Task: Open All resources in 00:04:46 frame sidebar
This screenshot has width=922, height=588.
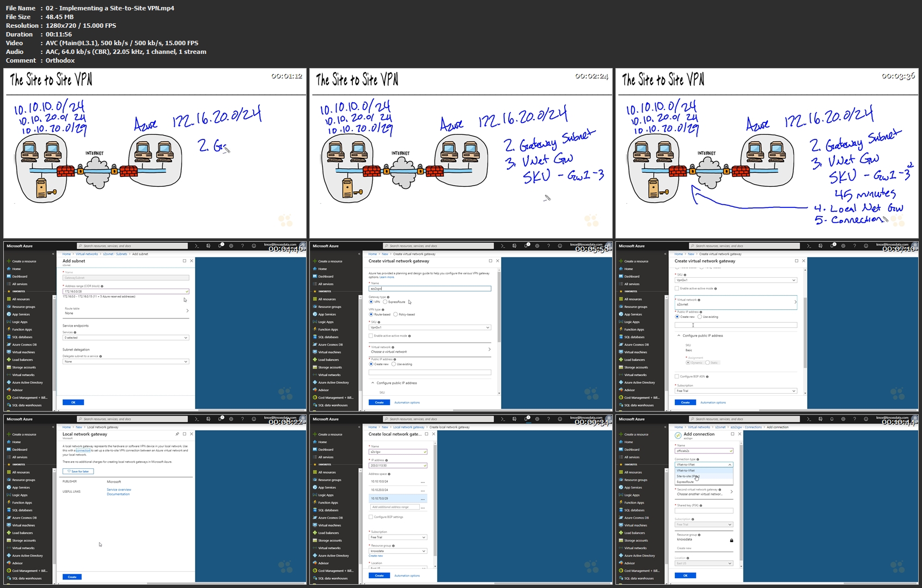Action: coord(18,299)
